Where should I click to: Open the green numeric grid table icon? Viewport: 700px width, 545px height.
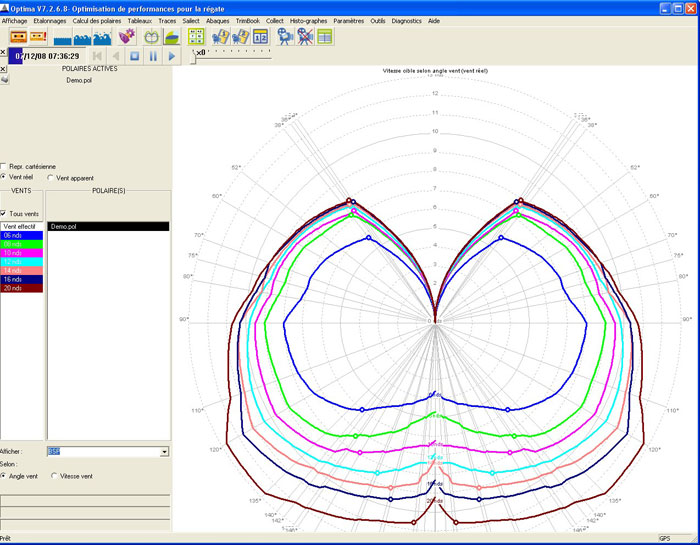tap(196, 37)
